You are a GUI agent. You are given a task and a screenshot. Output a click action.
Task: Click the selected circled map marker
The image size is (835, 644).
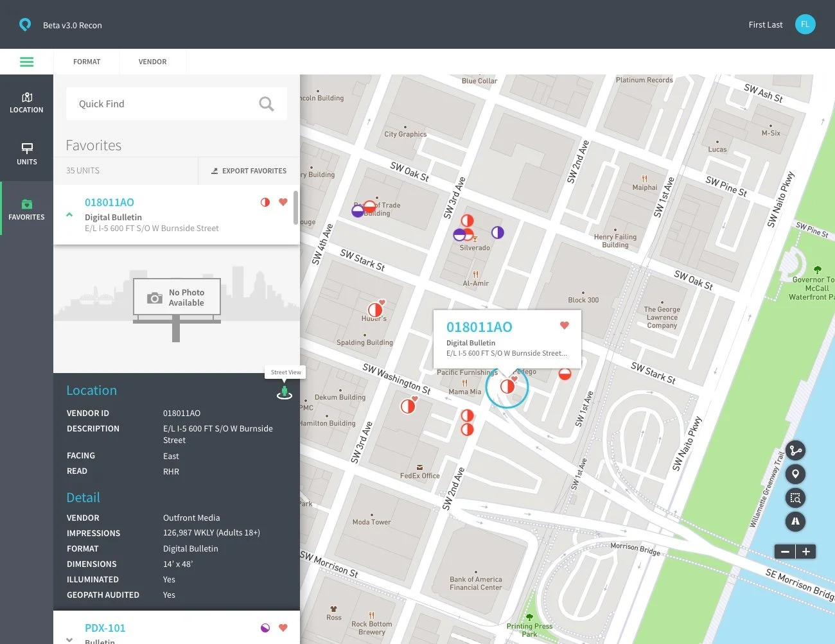tap(507, 387)
